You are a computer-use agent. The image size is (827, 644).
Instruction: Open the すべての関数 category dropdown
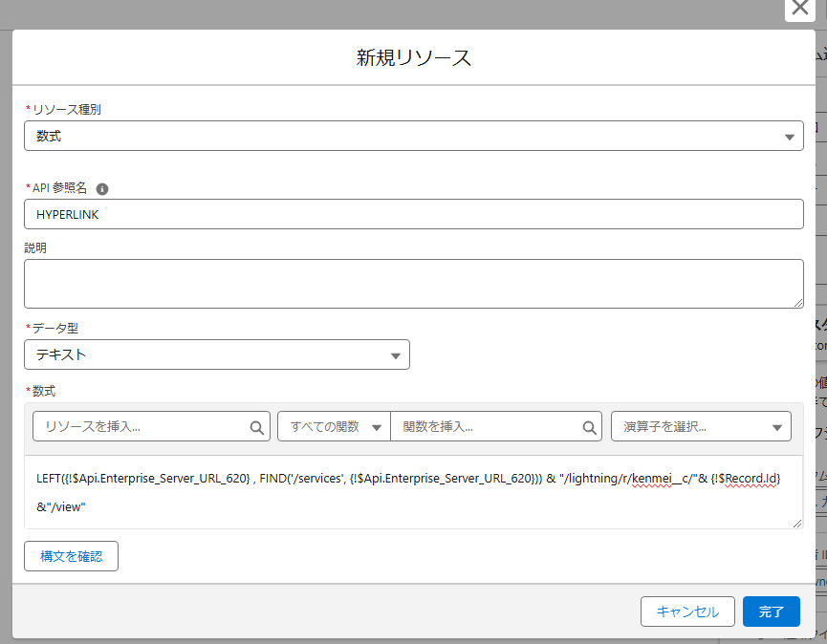[x=334, y=426]
